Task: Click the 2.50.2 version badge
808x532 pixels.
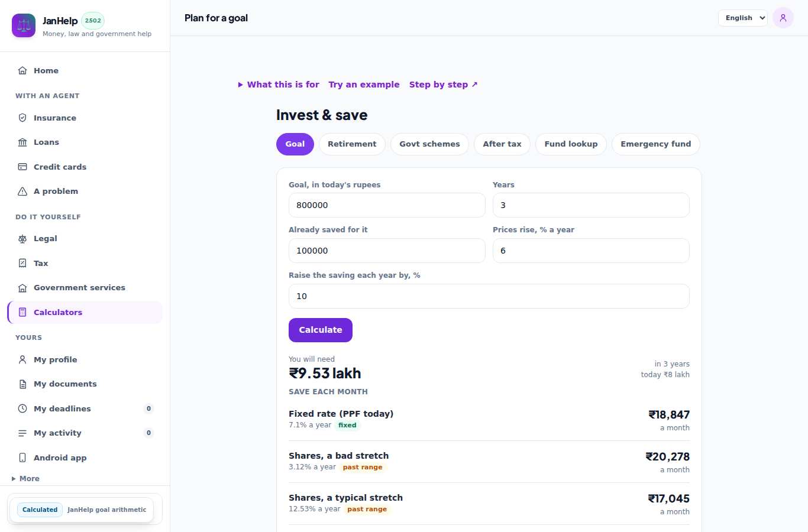Action: tap(93, 21)
